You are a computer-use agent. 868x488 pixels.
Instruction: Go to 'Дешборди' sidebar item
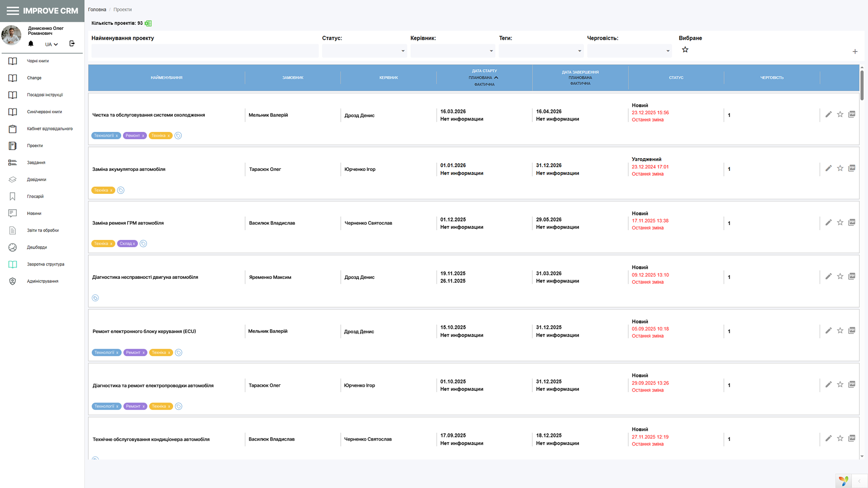37,248
